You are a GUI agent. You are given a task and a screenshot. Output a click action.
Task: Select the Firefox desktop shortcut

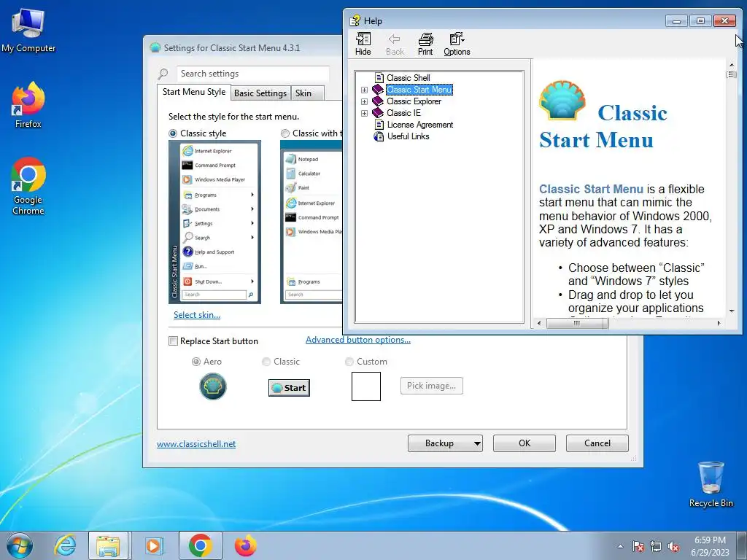pos(28,105)
